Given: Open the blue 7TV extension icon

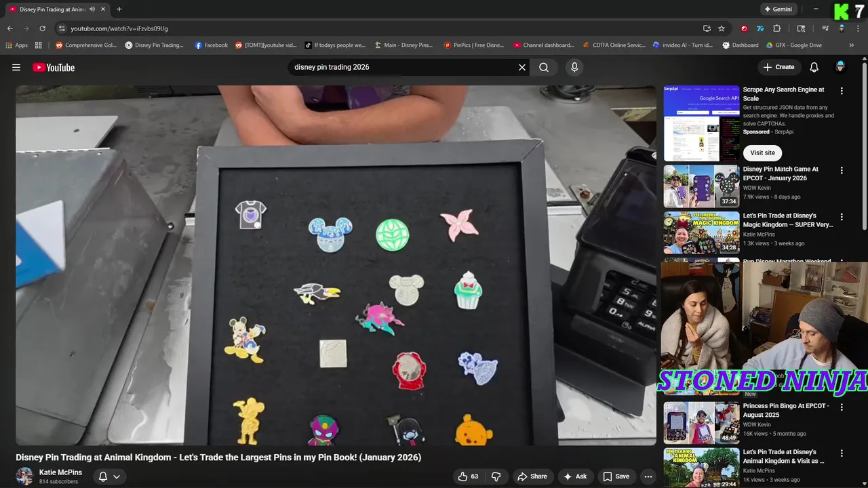Looking at the screenshot, I should click(760, 28).
